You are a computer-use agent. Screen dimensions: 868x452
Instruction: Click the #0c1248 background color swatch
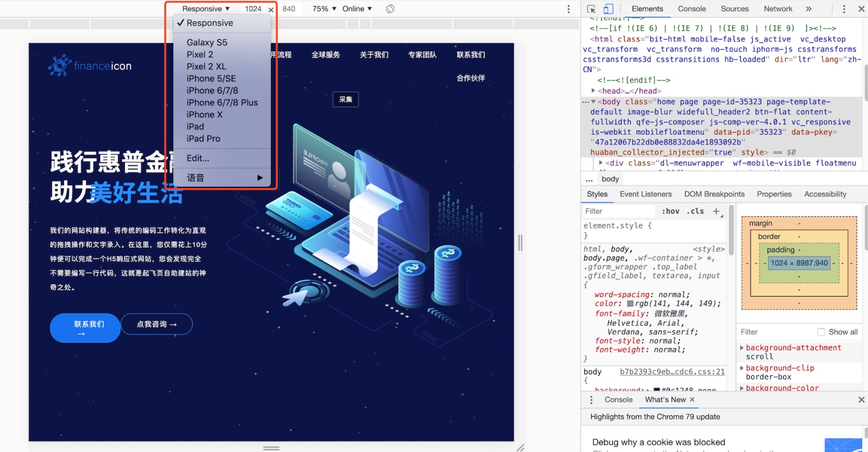click(x=656, y=390)
